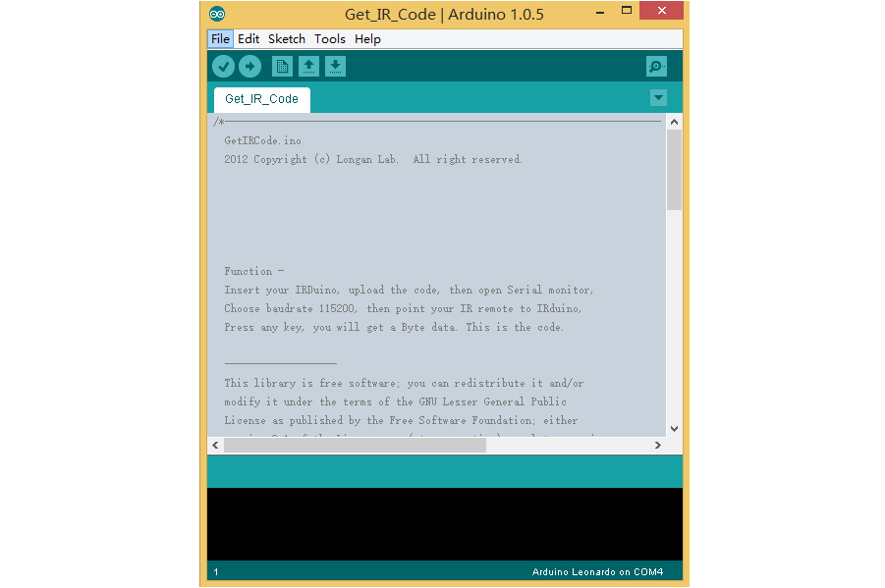Click the 'GetIRCode.ino' comment line

point(262,141)
